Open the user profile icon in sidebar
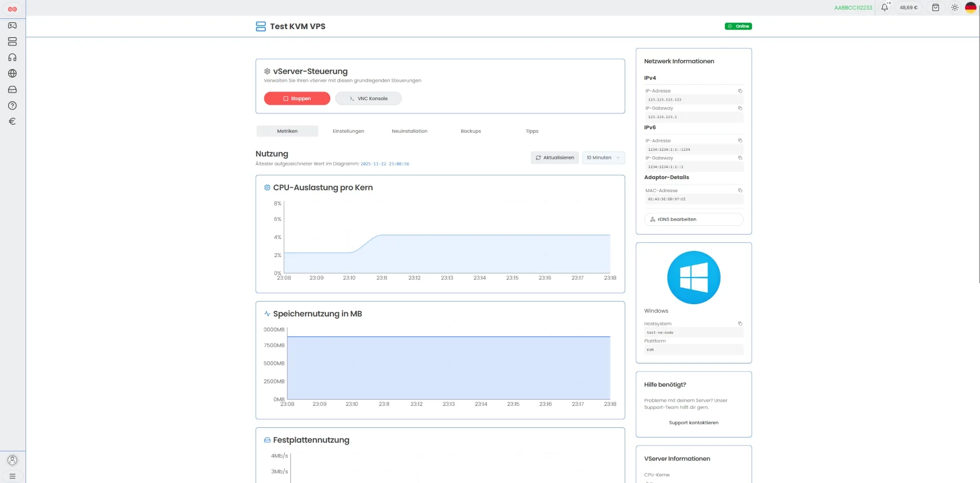 (12, 460)
